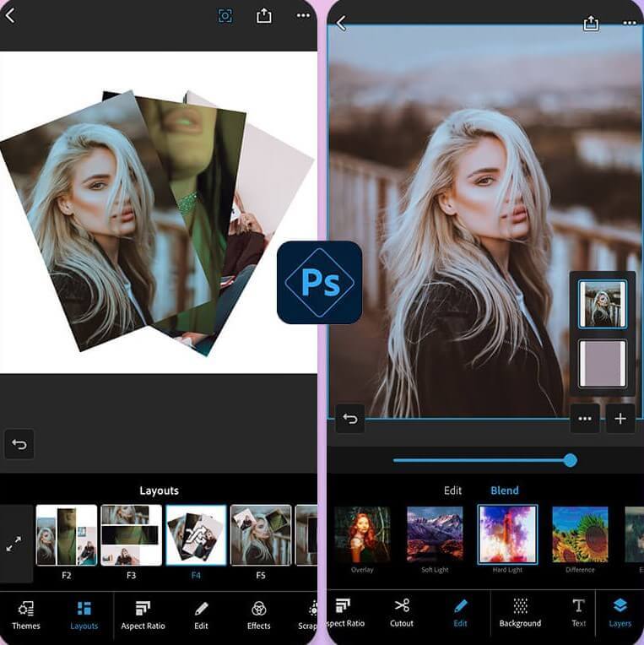Viewport: 644px width, 645px height.
Task: Open Aspect Ratio in right screen toolbar
Action: pos(345,613)
